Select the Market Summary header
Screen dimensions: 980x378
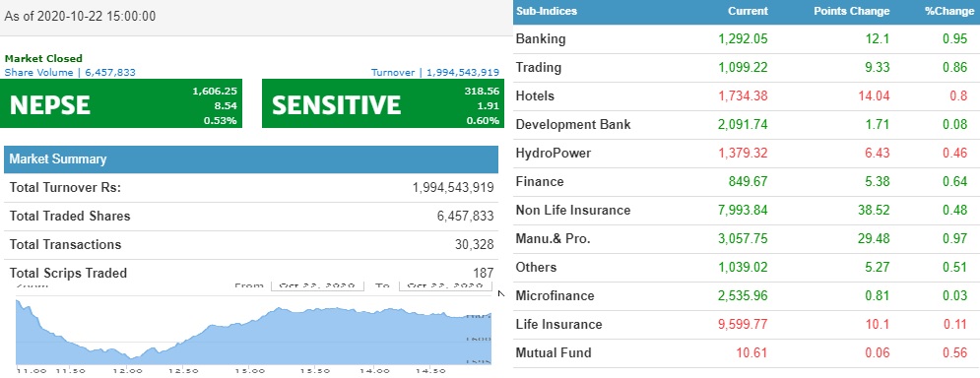(x=251, y=159)
